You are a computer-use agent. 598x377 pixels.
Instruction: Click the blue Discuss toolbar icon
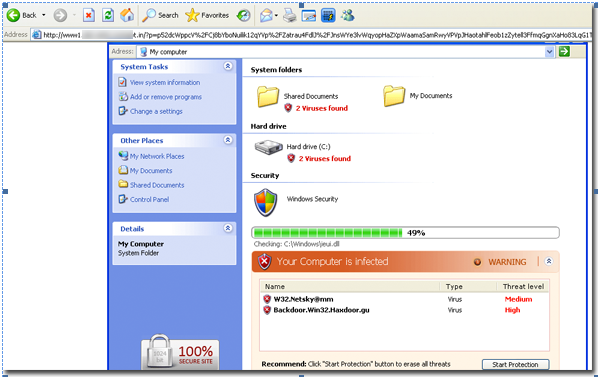[328, 16]
